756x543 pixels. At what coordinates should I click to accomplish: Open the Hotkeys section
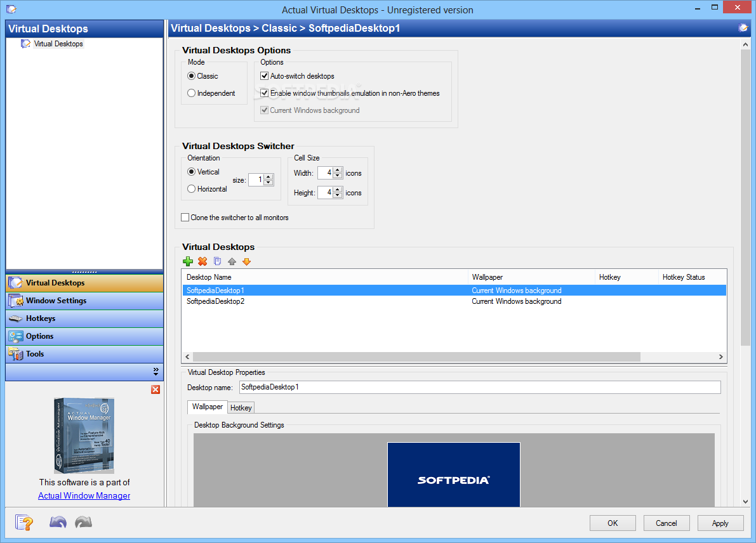(84, 318)
